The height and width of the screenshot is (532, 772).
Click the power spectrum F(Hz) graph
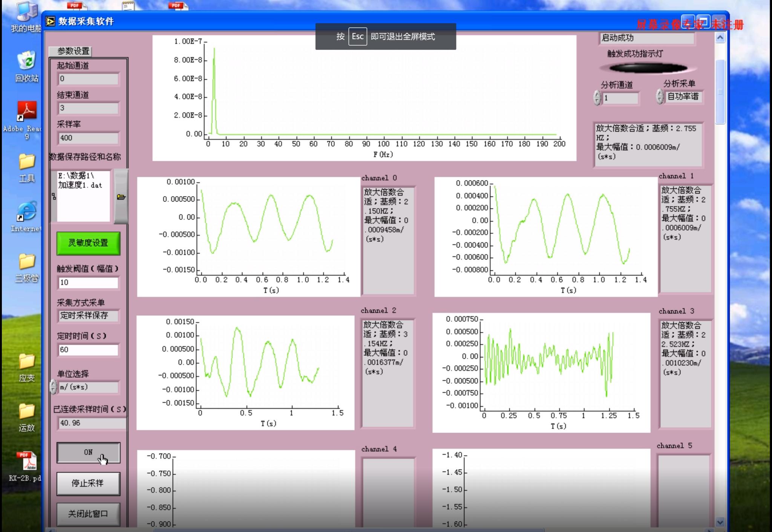(x=364, y=98)
